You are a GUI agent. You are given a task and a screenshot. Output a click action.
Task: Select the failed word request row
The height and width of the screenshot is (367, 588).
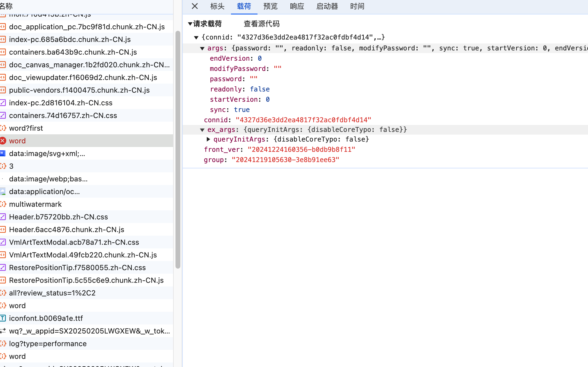pyautogui.click(x=87, y=141)
